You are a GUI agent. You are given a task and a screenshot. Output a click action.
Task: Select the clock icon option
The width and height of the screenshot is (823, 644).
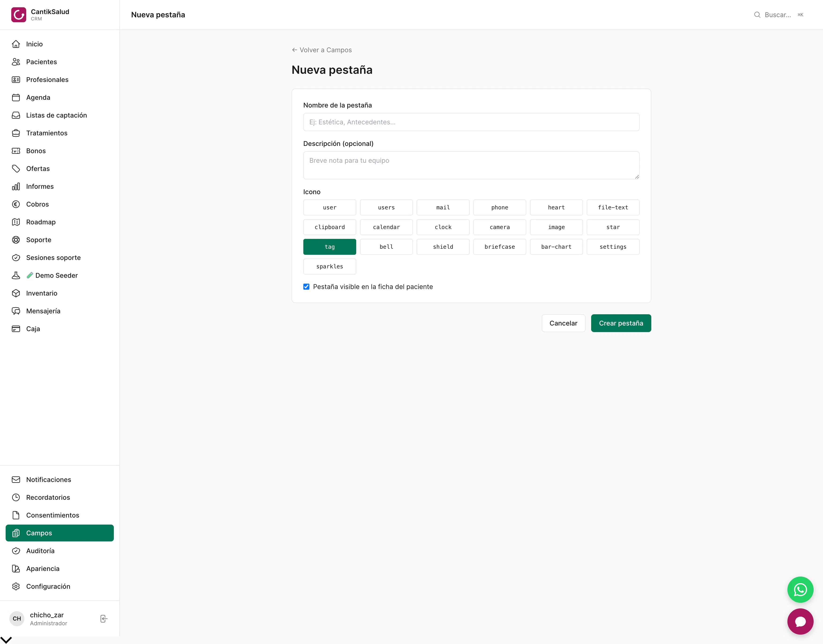pyautogui.click(x=443, y=227)
